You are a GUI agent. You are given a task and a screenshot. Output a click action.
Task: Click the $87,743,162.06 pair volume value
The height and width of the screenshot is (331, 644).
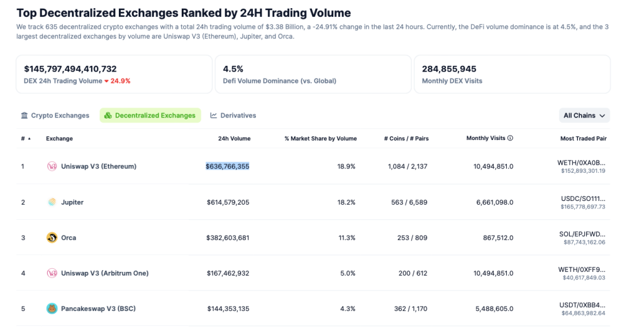(584, 242)
